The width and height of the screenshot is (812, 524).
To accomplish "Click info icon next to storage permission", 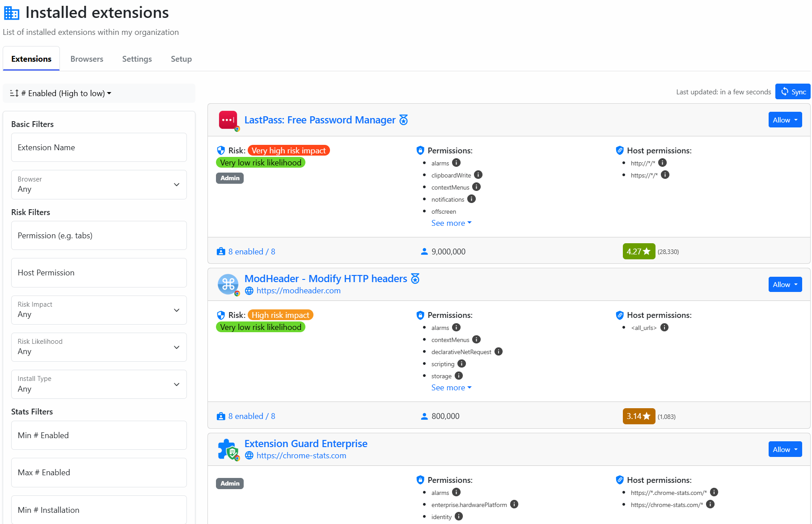I will tap(459, 376).
